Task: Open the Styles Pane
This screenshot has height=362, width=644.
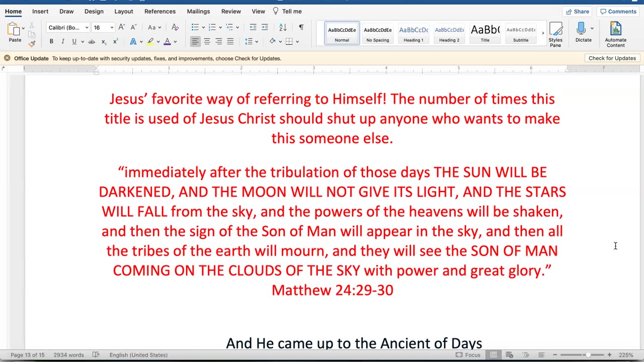Action: click(555, 34)
